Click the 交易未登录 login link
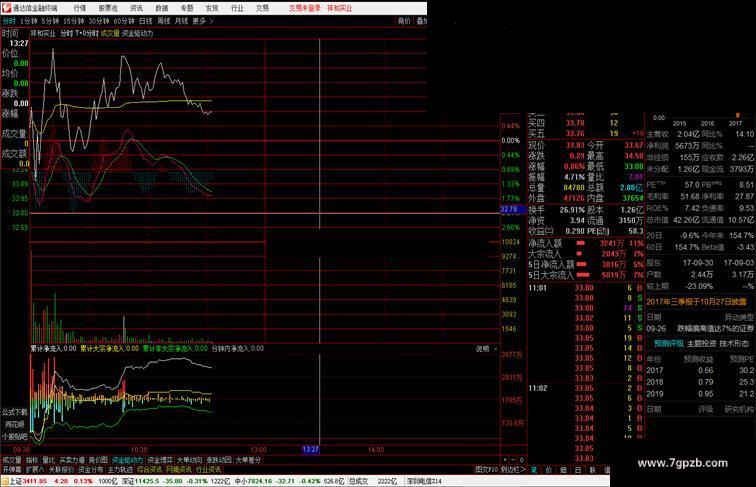The width and height of the screenshot is (756, 487). tap(305, 8)
